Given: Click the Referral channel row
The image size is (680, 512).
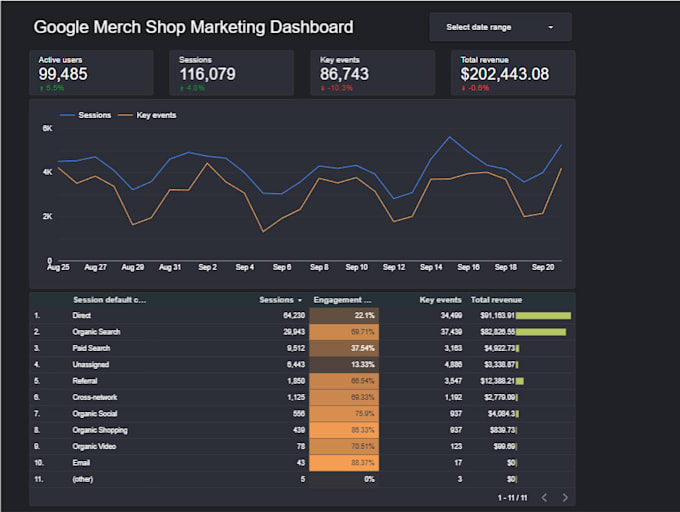Looking at the screenshot, I should (302, 381).
